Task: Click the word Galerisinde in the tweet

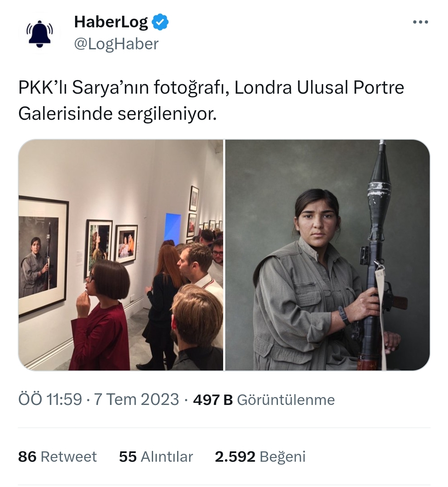Action: 65,114
